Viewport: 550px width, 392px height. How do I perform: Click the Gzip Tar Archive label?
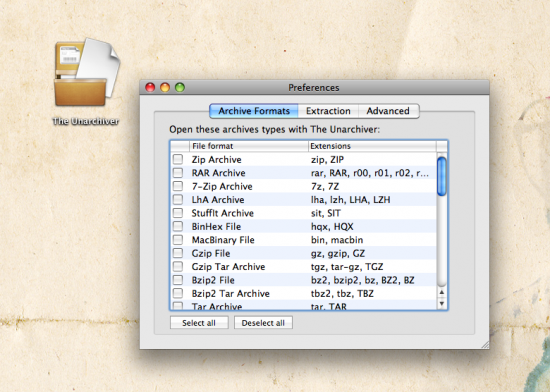coord(228,266)
